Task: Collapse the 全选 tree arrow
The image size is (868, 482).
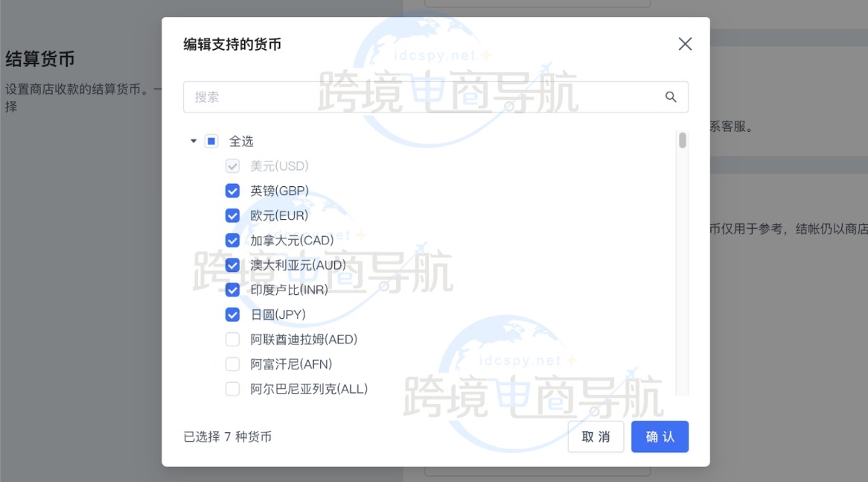Action: (x=194, y=141)
